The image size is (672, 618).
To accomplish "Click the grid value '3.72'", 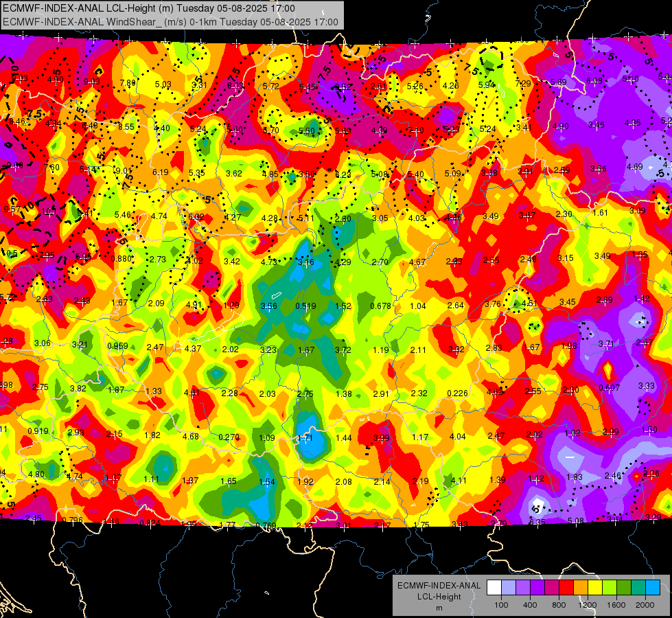I will pos(343,350).
